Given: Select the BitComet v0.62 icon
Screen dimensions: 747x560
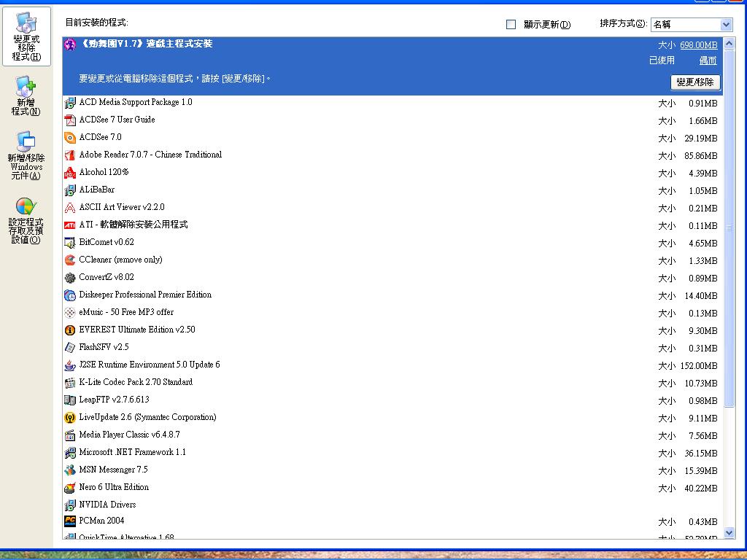Looking at the screenshot, I should click(70, 243).
